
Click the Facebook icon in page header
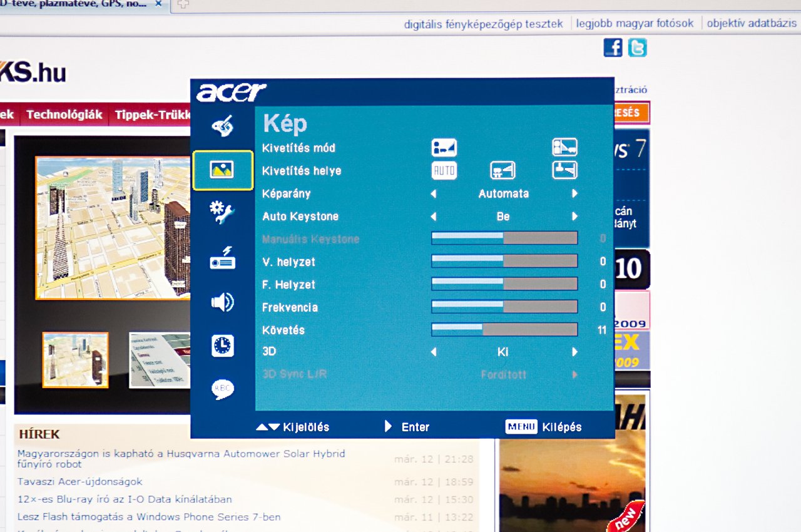click(613, 48)
